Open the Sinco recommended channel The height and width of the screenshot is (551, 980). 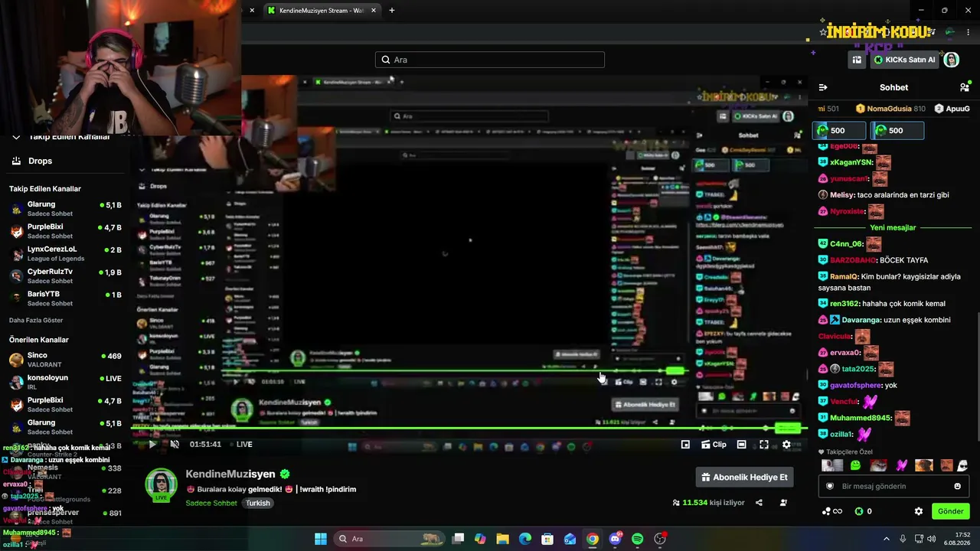tap(65, 360)
